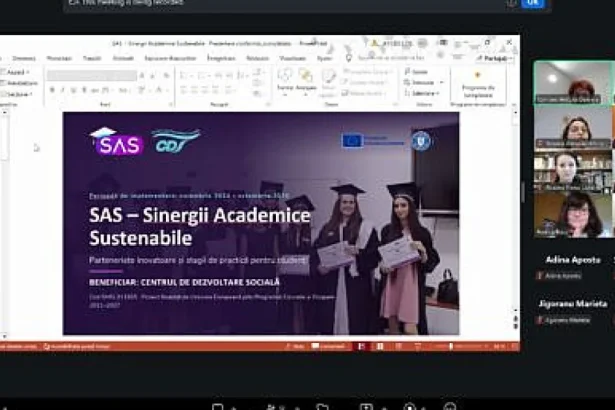The image size is (615, 410).
Task: Click the Decrease Font Size icon
Action: [x=153, y=75]
